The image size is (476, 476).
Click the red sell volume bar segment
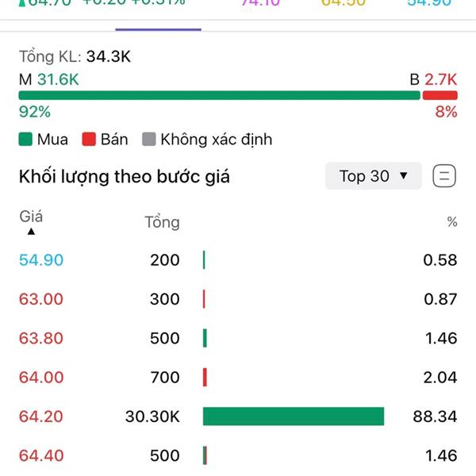[x=440, y=95]
